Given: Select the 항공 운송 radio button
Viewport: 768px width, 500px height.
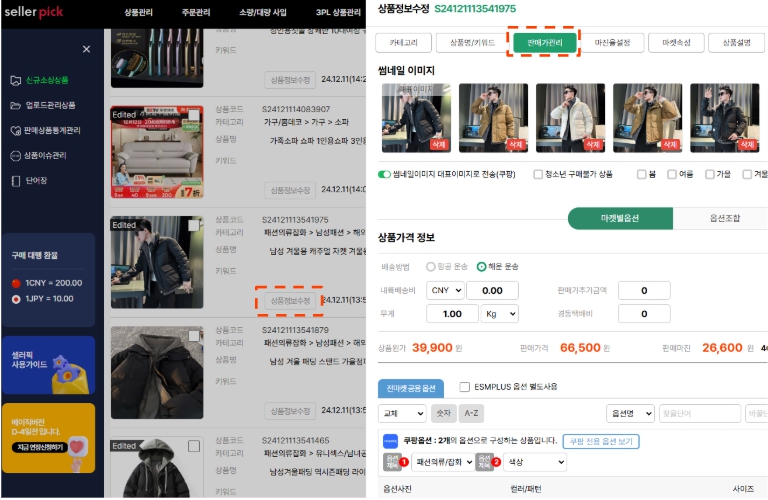Looking at the screenshot, I should click(x=431, y=267).
